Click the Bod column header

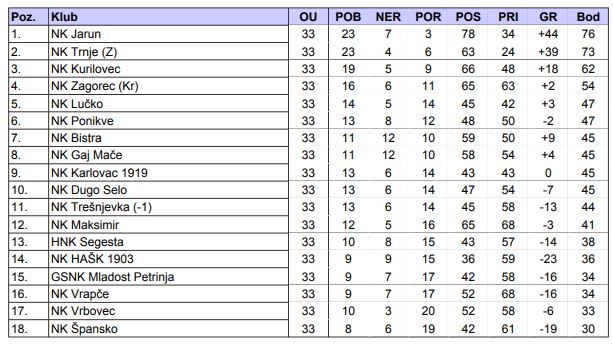click(x=588, y=17)
